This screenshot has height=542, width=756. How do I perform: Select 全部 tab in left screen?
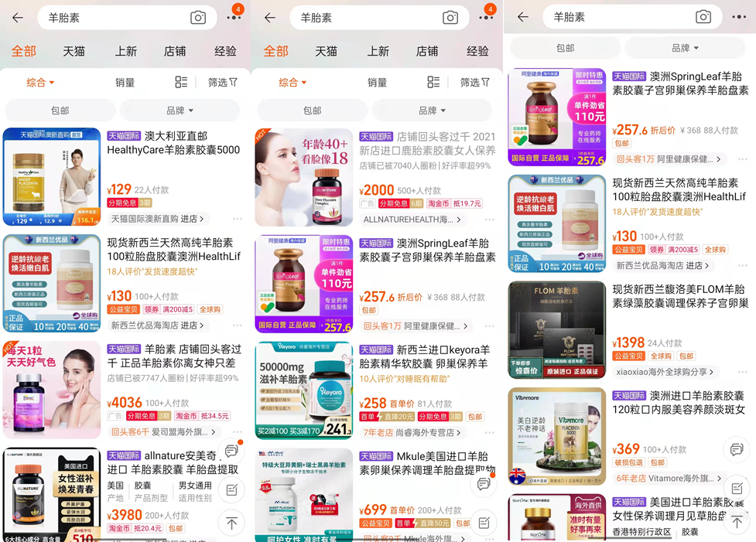[24, 51]
